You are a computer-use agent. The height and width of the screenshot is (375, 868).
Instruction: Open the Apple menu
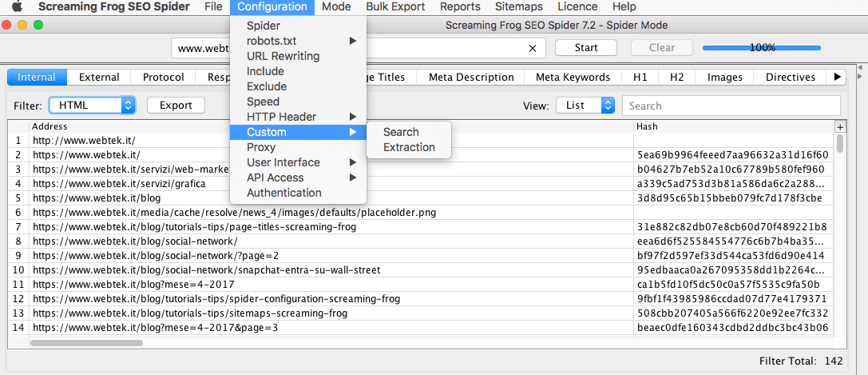pos(17,6)
